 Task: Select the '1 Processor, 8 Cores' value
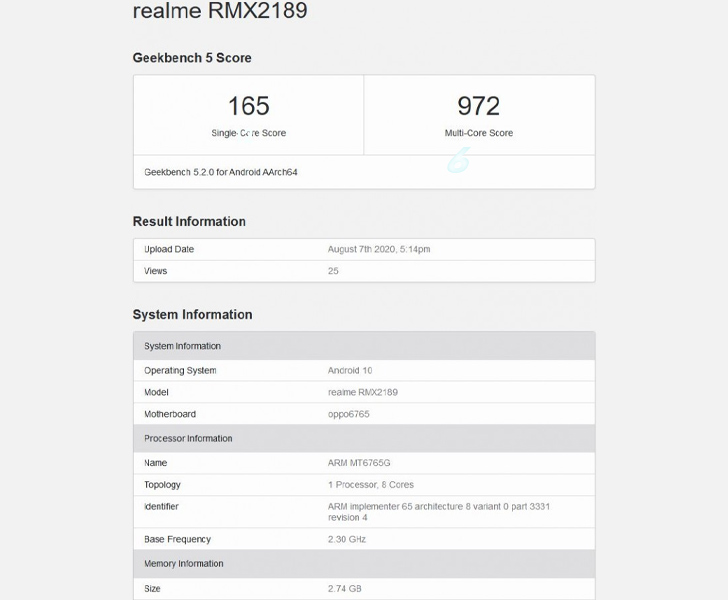tap(370, 484)
